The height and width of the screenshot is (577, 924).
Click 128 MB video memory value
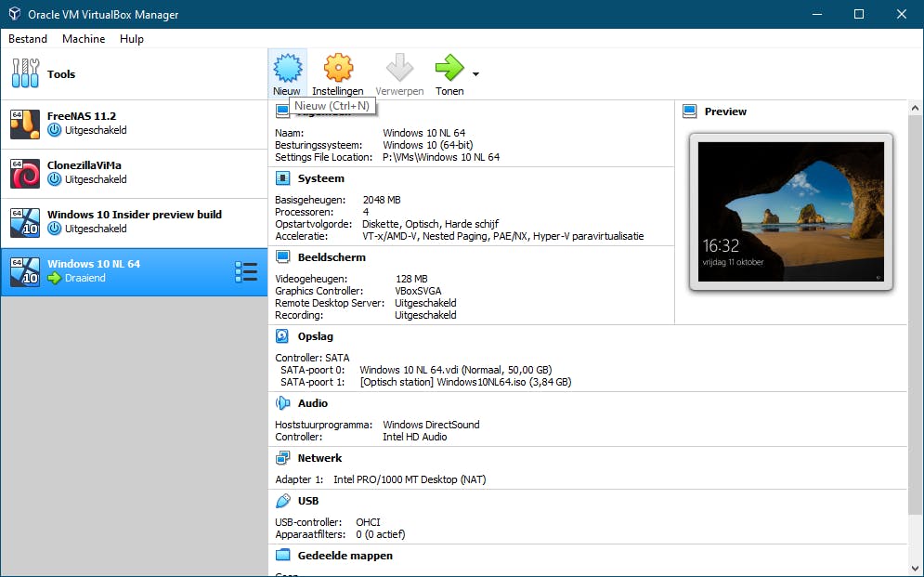411,279
